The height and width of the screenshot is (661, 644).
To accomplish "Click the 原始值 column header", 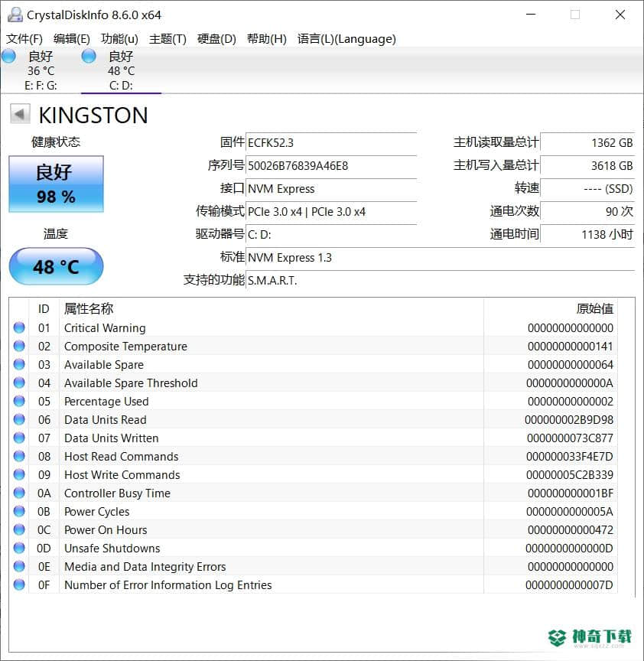I will point(551,308).
